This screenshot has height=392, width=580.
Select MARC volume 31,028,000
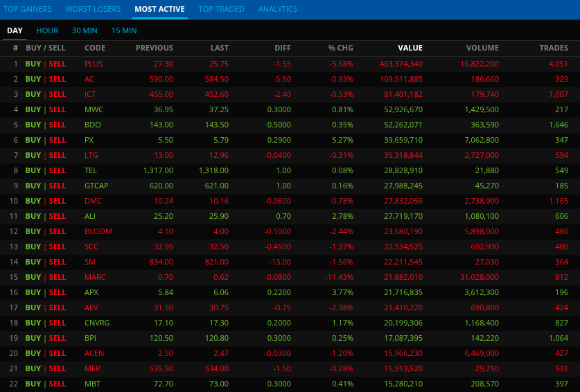[x=480, y=277]
